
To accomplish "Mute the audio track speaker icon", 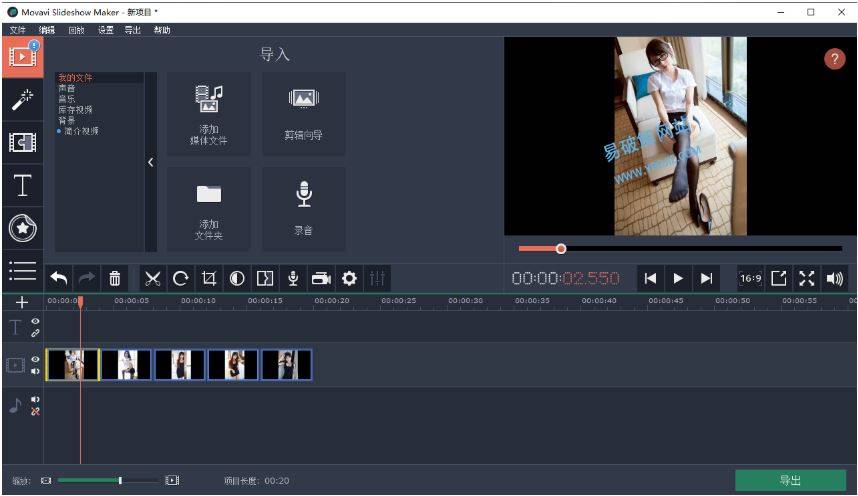I will point(35,400).
